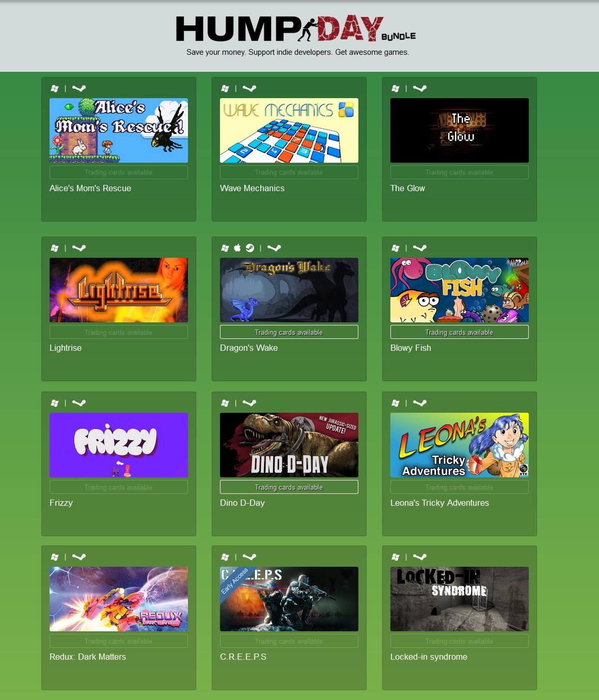Select the Dragon's Wake title text
This screenshot has height=700, width=599.
tap(249, 348)
